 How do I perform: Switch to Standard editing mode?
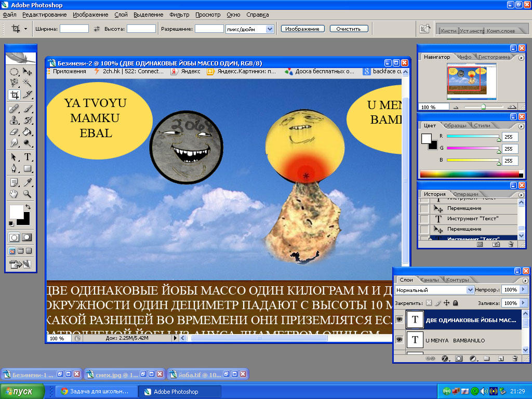coord(14,237)
